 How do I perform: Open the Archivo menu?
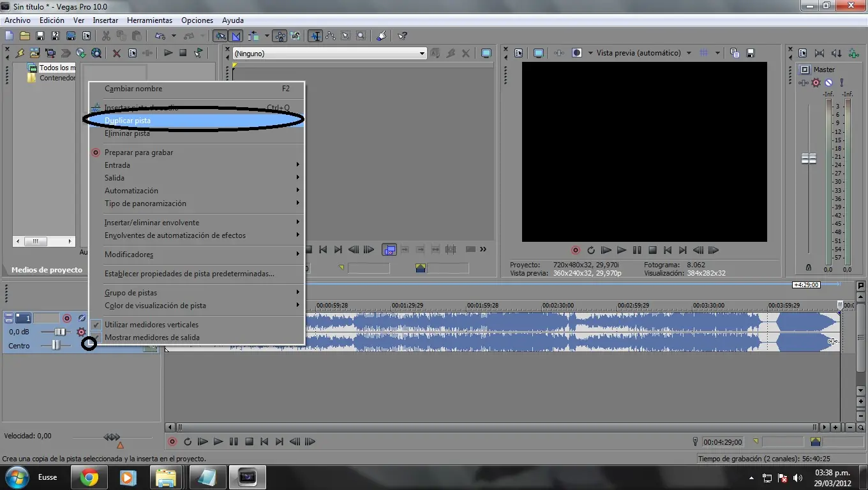(18, 20)
